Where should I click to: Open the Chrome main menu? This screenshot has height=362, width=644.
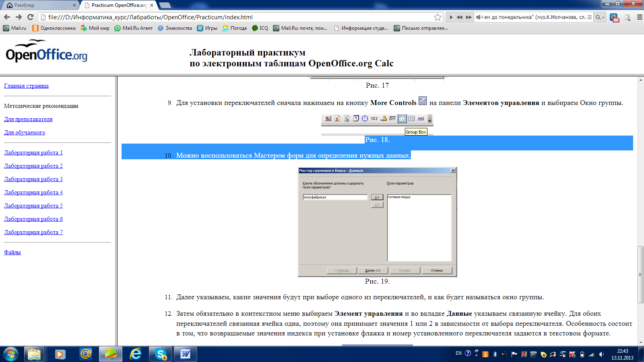[x=639, y=17]
